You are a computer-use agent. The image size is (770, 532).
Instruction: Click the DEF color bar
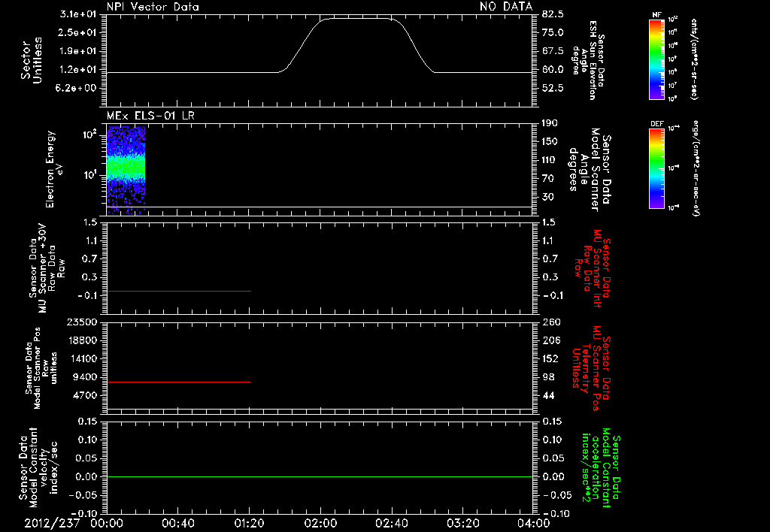[656, 168]
